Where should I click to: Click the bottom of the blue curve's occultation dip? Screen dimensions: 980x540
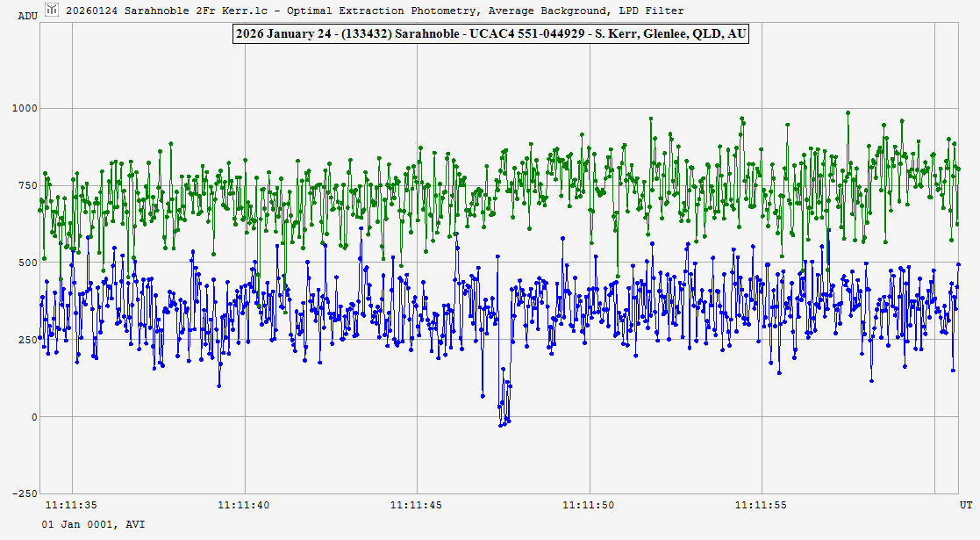click(501, 425)
